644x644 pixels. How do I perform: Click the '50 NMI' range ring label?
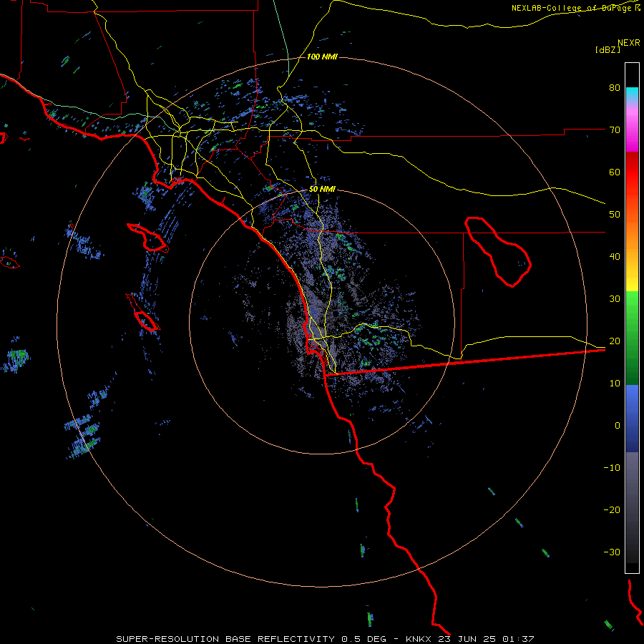(x=322, y=190)
